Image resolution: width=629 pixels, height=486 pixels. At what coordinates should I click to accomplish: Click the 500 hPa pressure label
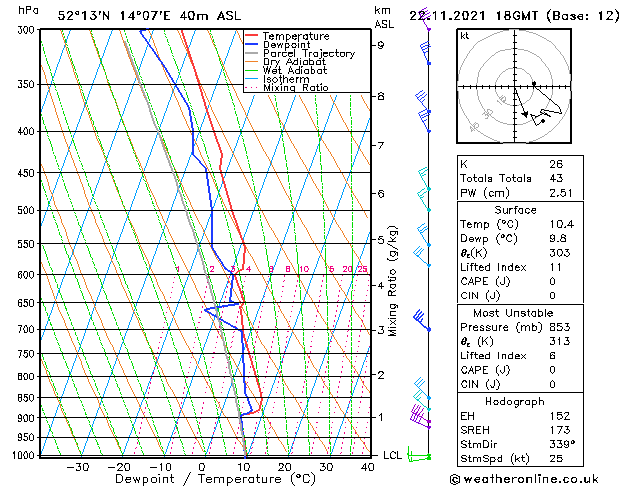tap(28, 210)
